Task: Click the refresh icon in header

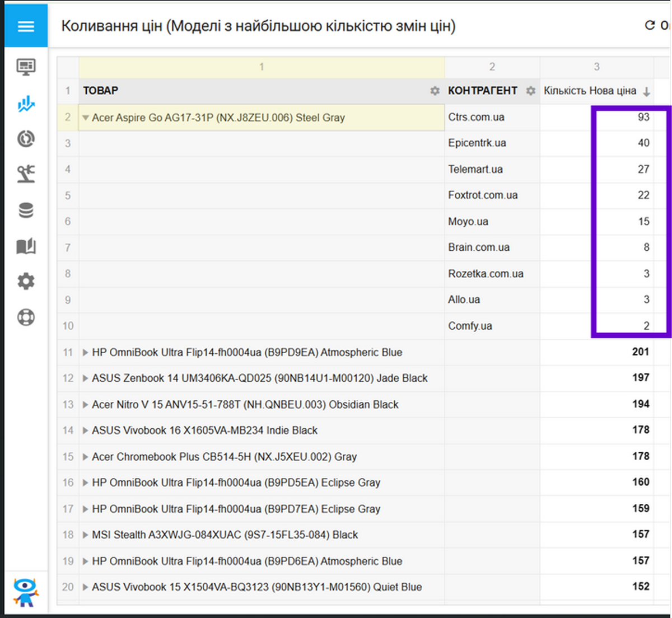Action: pos(650,25)
